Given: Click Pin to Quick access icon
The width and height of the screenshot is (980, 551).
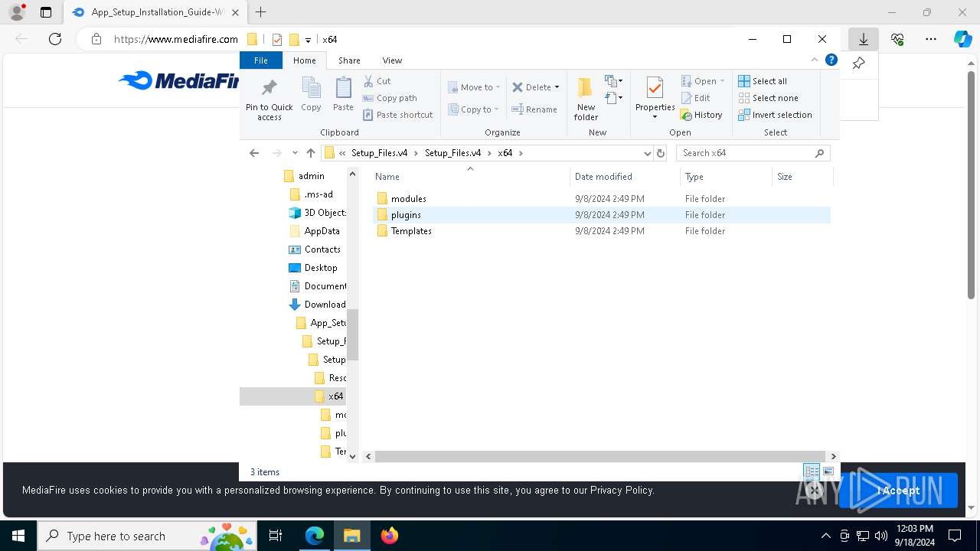Looking at the screenshot, I should click(x=269, y=99).
